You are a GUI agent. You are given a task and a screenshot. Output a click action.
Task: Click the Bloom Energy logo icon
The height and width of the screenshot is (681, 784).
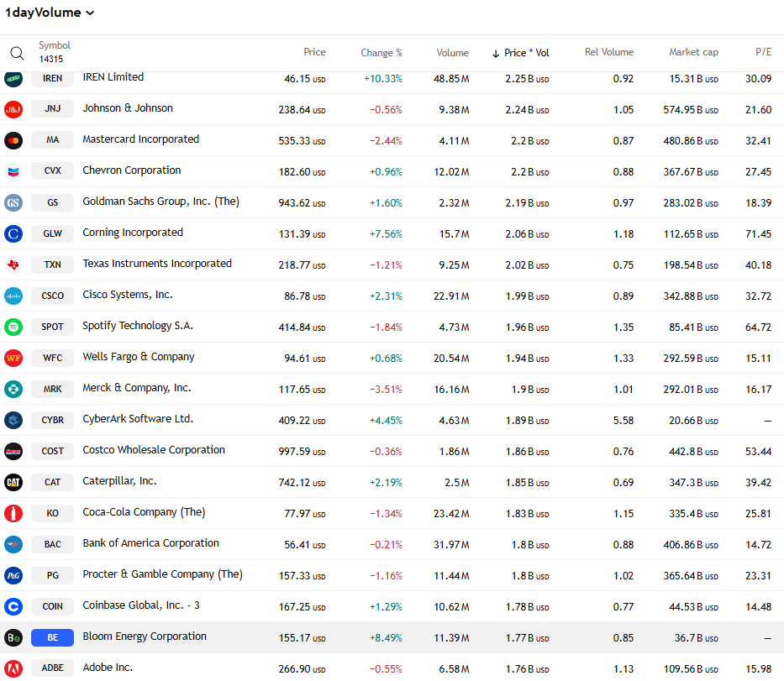(13, 637)
